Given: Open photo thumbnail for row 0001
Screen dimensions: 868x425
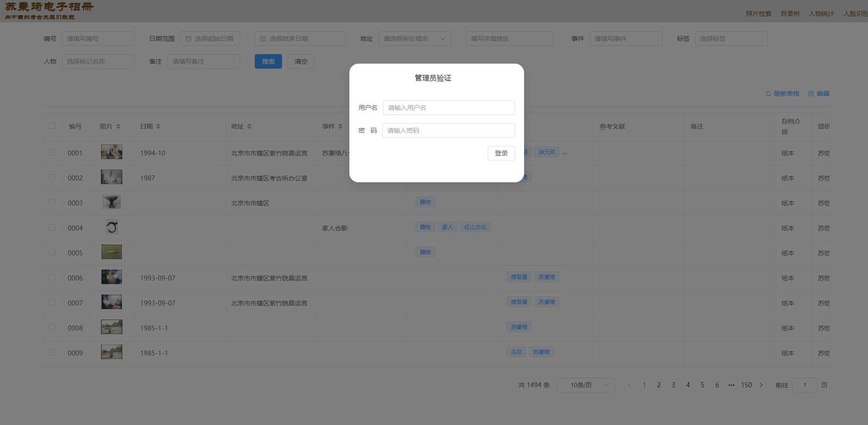Looking at the screenshot, I should [x=111, y=152].
